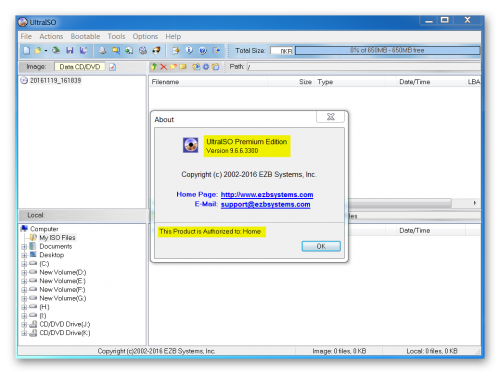Click the Add Files toolbar icon

coord(176,51)
